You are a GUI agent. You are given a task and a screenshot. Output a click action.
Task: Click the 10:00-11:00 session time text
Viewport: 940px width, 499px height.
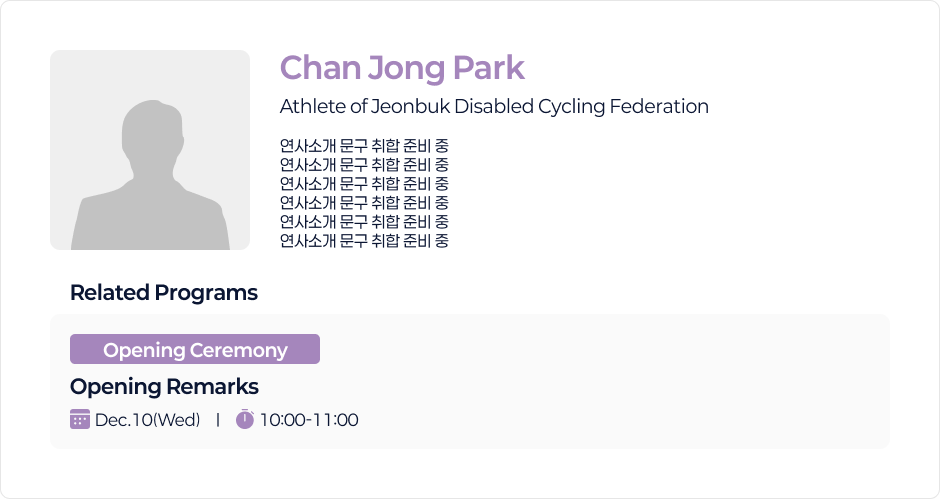(309, 420)
